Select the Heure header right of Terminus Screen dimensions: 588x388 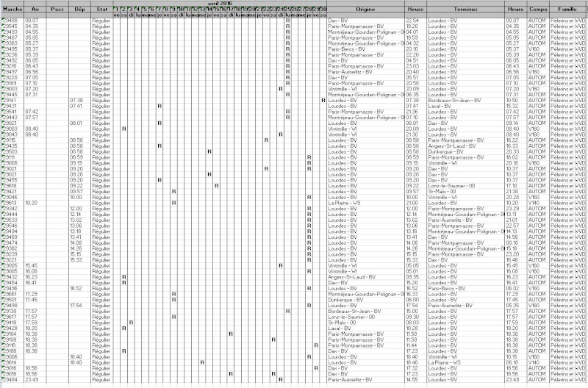point(516,9)
